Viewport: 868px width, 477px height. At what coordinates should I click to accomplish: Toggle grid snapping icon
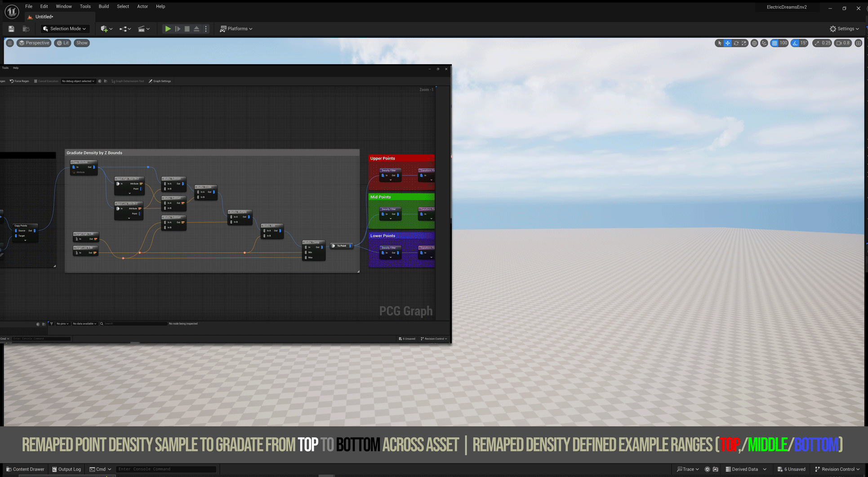775,43
